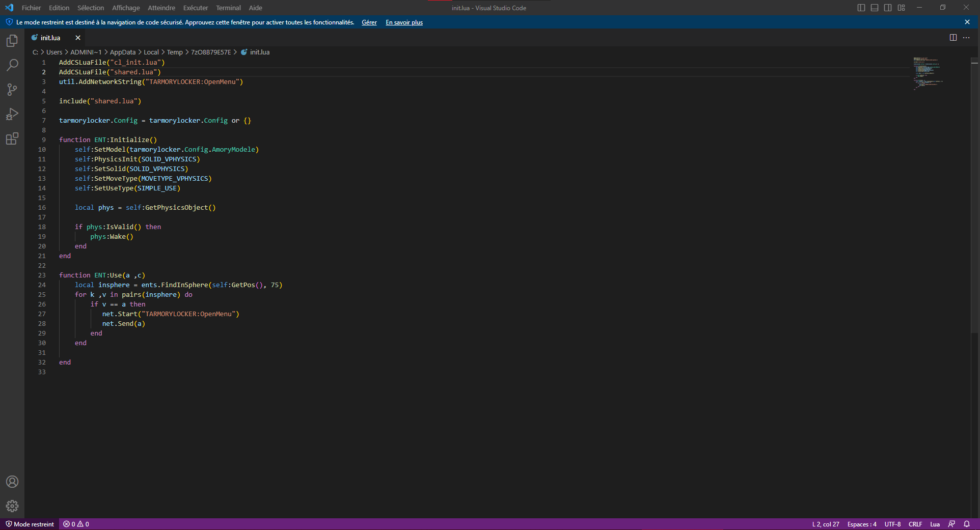Expand the Local breadcrumb segment
The width and height of the screenshot is (980, 530).
(151, 52)
